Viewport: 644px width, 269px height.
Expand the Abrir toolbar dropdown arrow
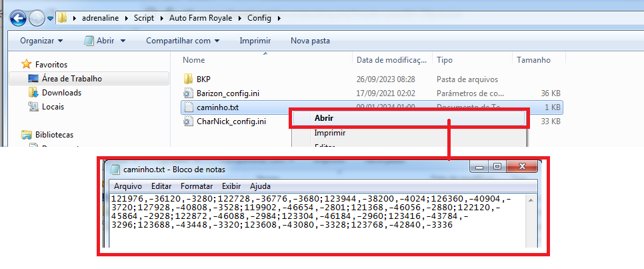123,41
